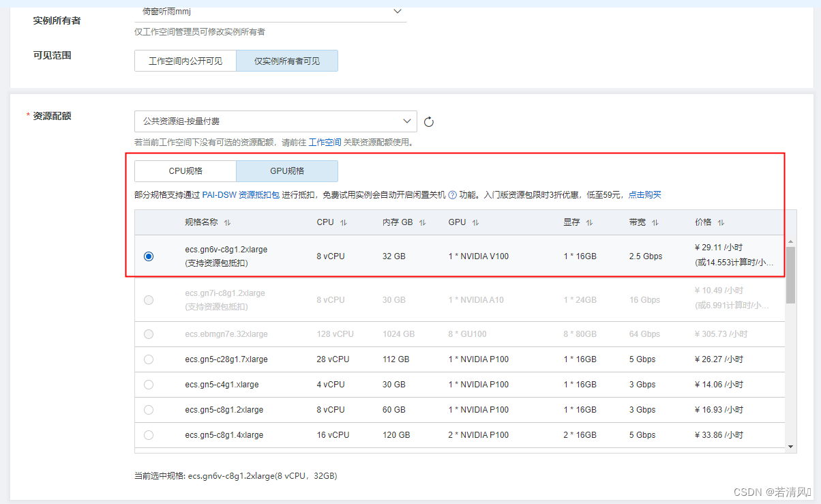Click the 规格名称 column header
821x504 pixels.
pos(201,222)
